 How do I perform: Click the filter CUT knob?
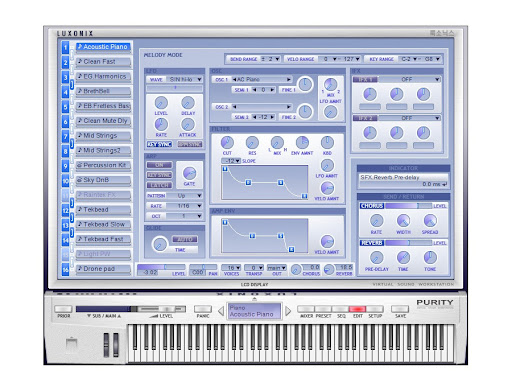[x=227, y=143]
